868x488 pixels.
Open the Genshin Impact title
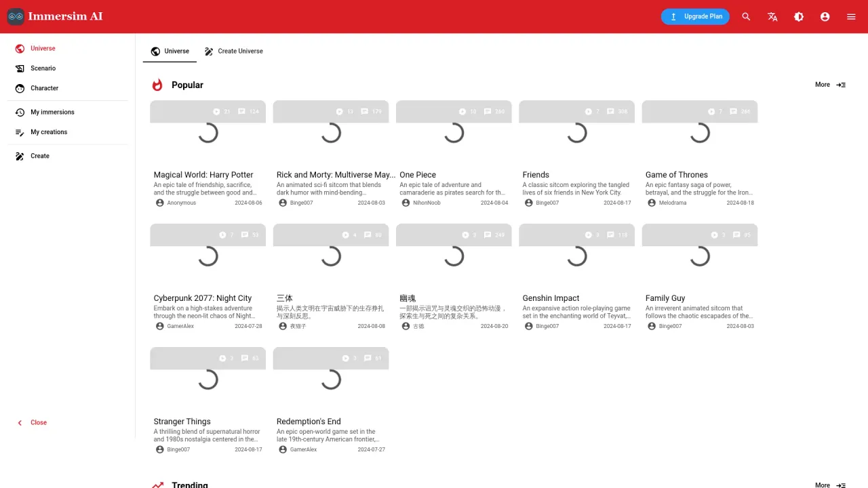pos(551,298)
